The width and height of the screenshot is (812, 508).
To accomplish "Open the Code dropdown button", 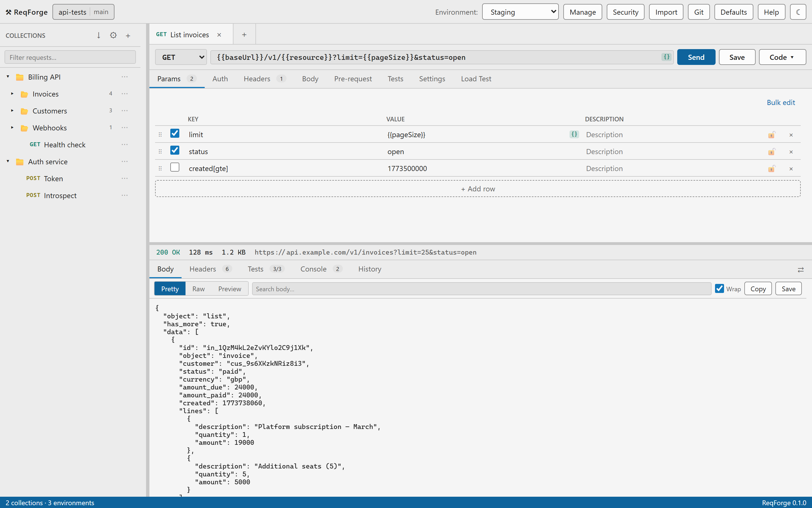I will [x=782, y=57].
